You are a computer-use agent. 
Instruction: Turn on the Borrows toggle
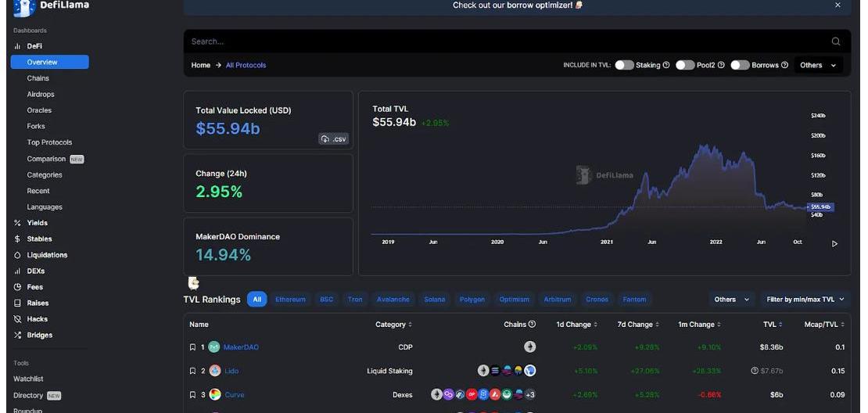(x=740, y=65)
